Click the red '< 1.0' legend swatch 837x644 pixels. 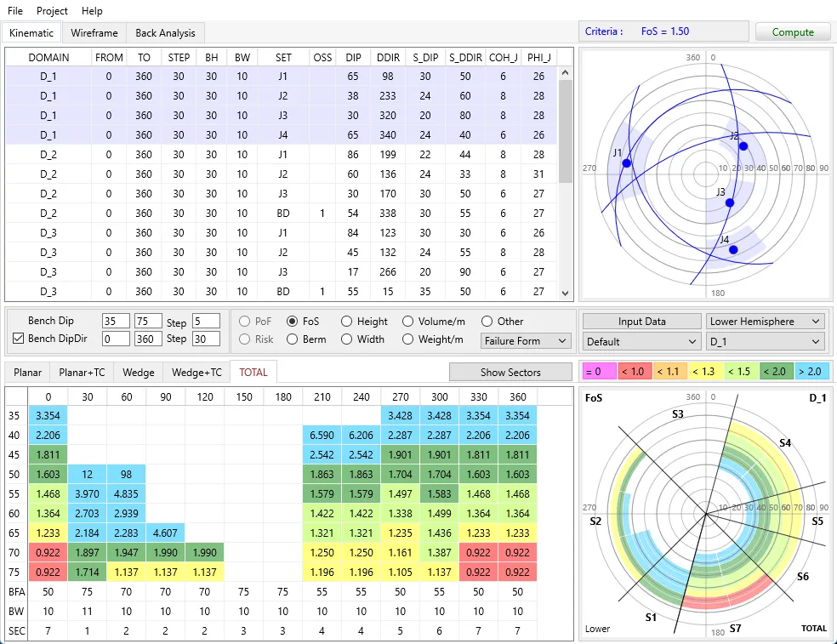[x=635, y=372]
